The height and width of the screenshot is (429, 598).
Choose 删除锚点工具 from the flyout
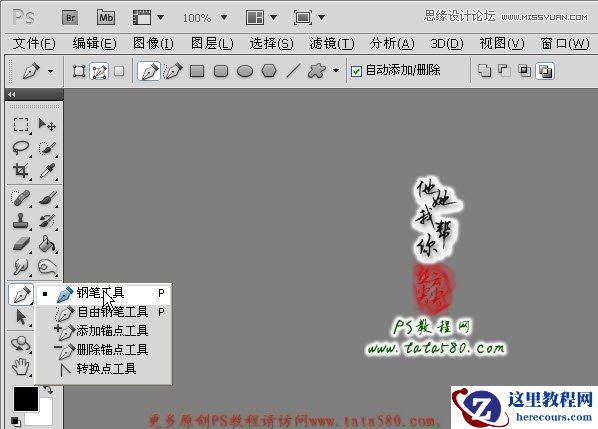[x=103, y=350]
